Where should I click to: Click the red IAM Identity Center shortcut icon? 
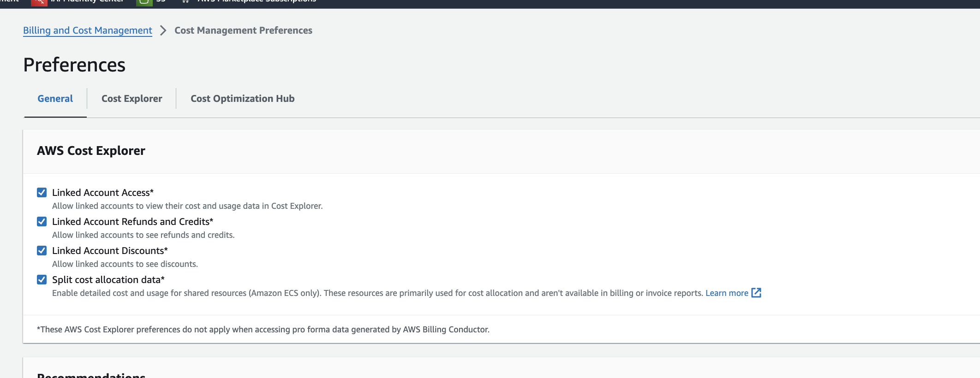click(x=39, y=2)
